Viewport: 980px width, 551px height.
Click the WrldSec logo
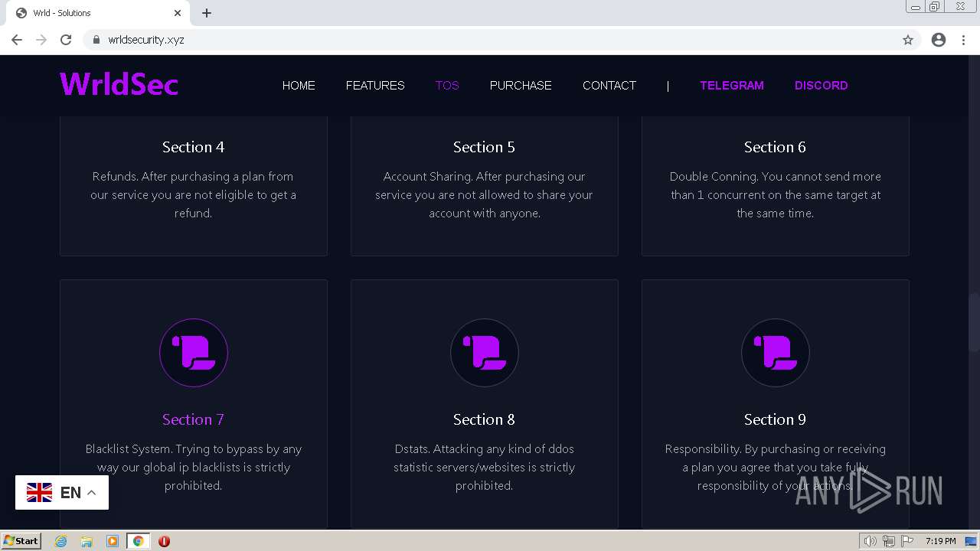119,84
